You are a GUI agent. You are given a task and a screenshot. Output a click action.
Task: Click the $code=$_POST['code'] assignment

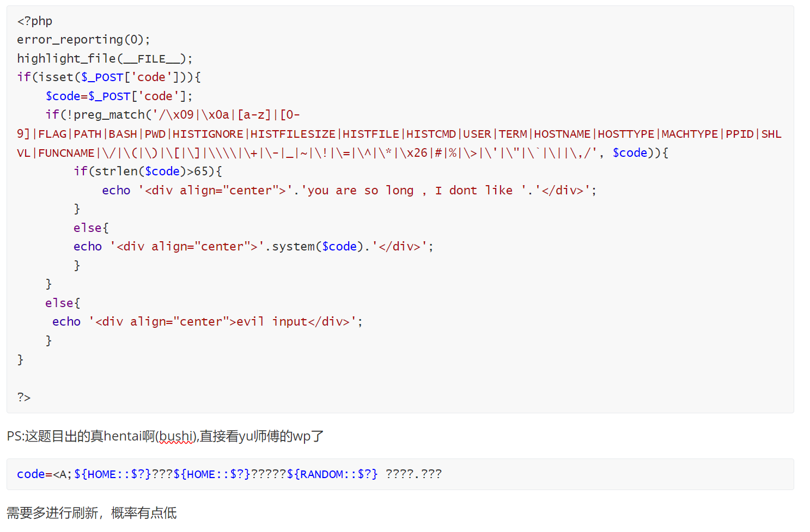coord(119,96)
